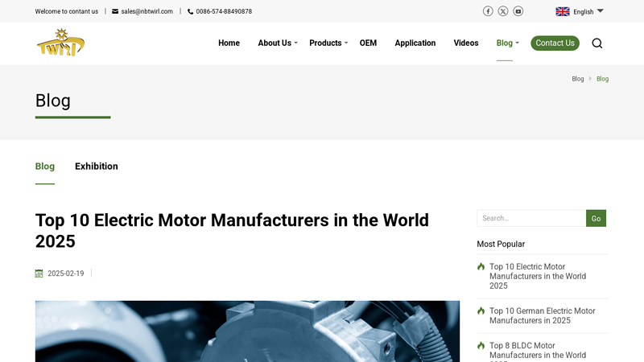Click the envelope email icon in top bar
This screenshot has height=362, width=644.
point(115,11)
